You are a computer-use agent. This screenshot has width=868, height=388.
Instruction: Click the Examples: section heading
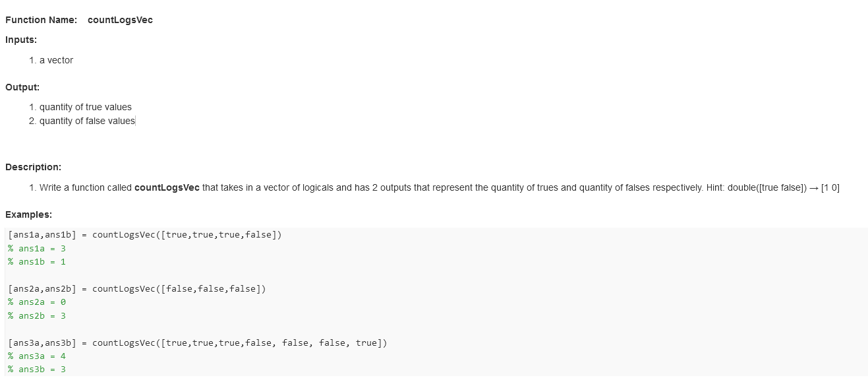click(28, 214)
